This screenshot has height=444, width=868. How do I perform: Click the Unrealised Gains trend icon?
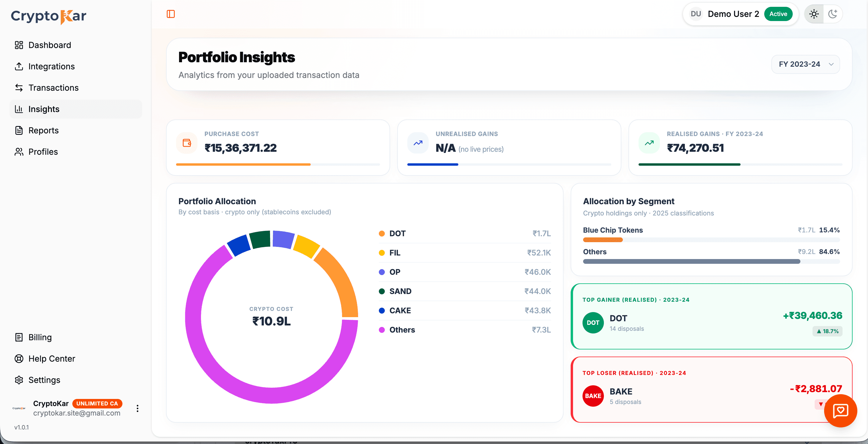click(x=418, y=143)
